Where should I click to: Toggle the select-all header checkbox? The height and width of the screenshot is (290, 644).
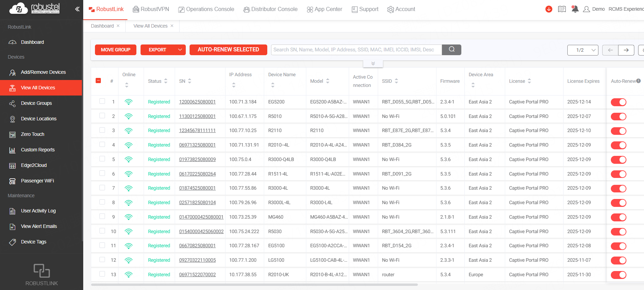coord(98,81)
